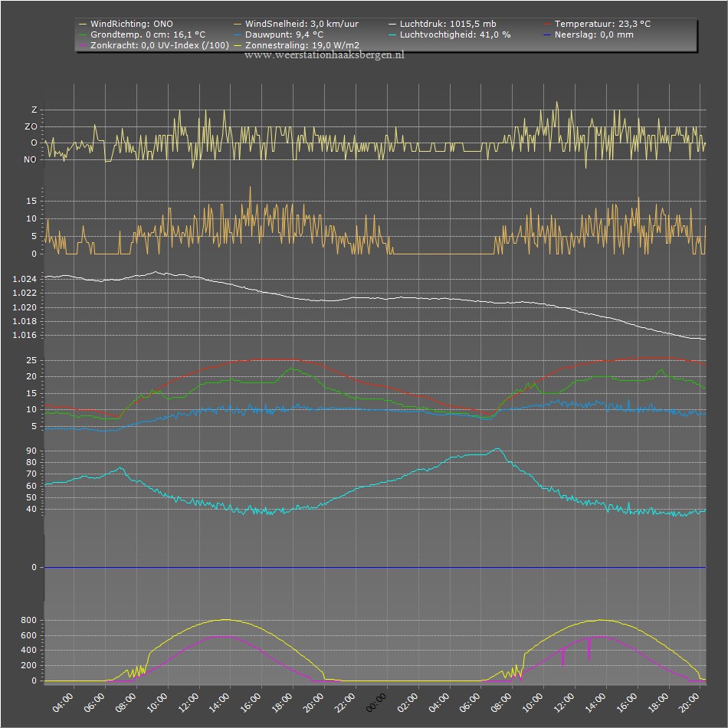This screenshot has width=728, height=728.
Task: Click the 800 solar radiation axis label
Action: point(28,620)
